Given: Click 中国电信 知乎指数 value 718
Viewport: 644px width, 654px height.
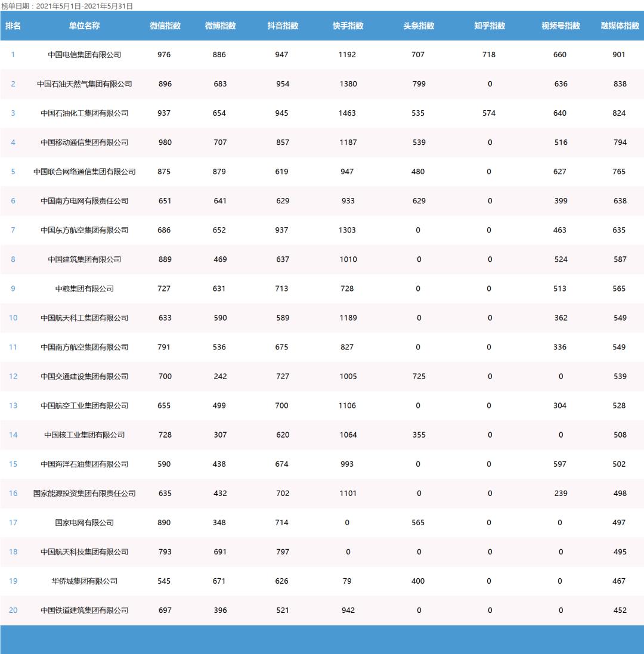Looking at the screenshot, I should (489, 55).
